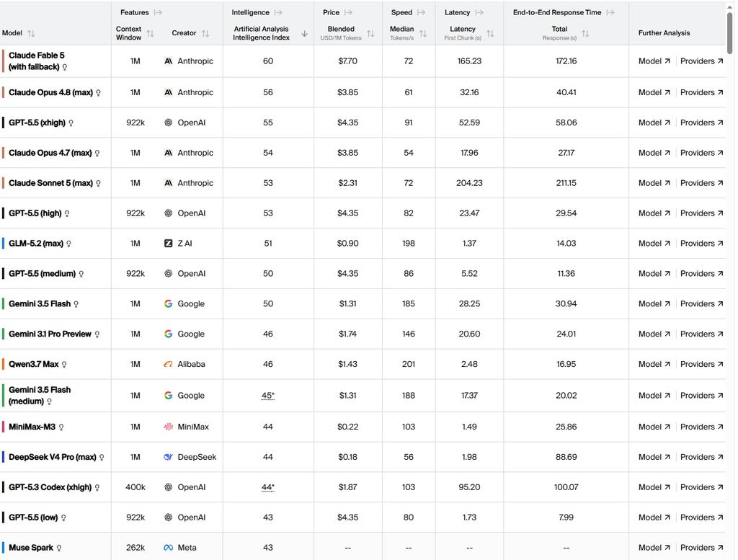The height and width of the screenshot is (560, 738).
Task: Expand the Latency column group
Action: (479, 13)
